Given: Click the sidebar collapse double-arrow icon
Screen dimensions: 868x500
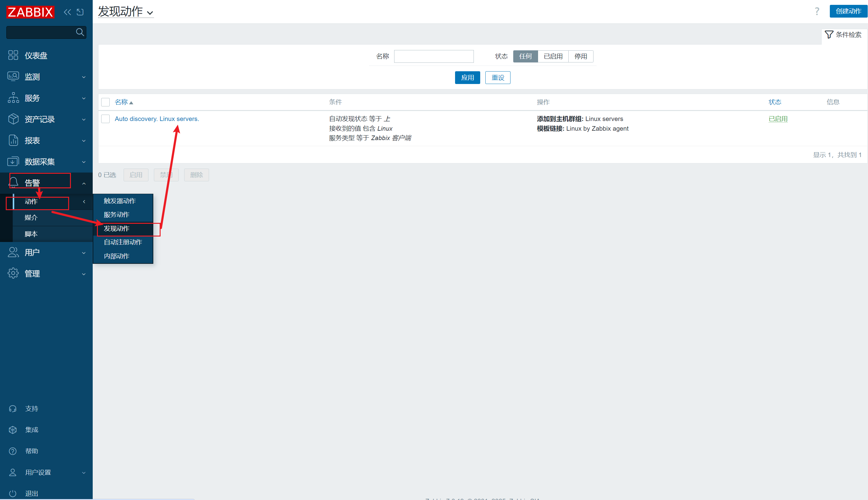Looking at the screenshot, I should point(67,12).
